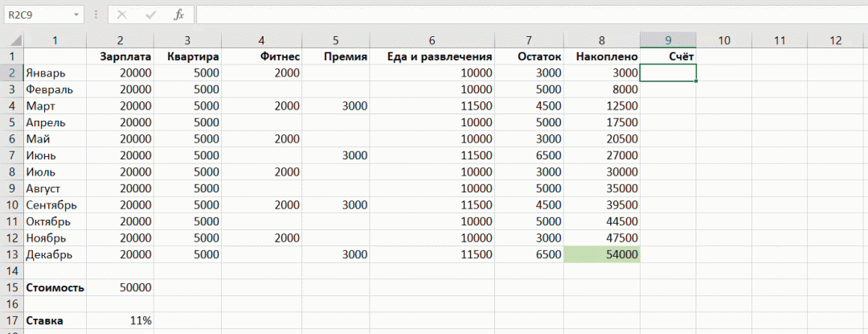The height and width of the screenshot is (334, 868).
Task: Click Накоплено value 20500 for Май
Action: (602, 138)
